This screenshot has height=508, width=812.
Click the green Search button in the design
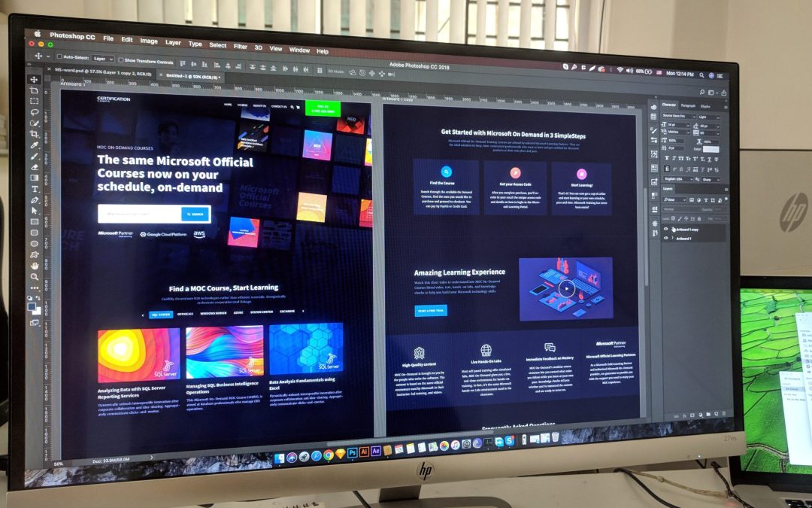point(195,214)
